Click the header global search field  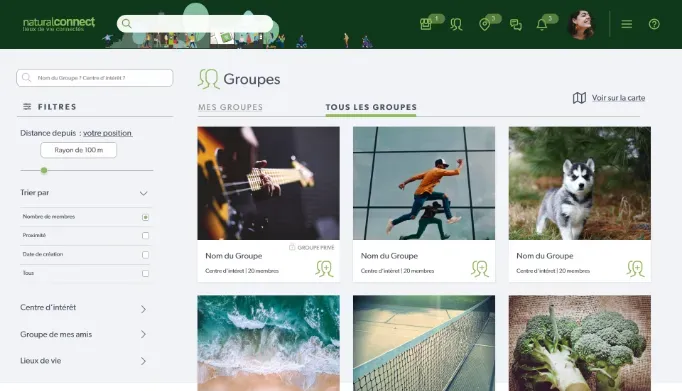click(195, 23)
